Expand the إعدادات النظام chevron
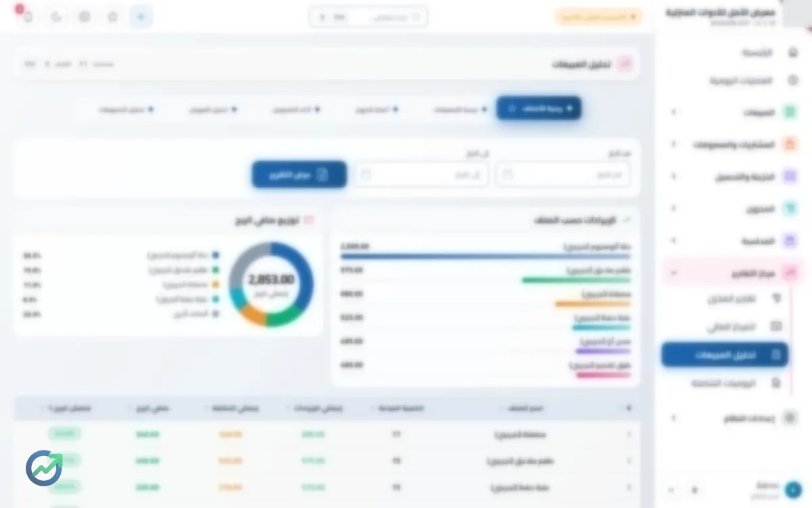 tap(673, 418)
